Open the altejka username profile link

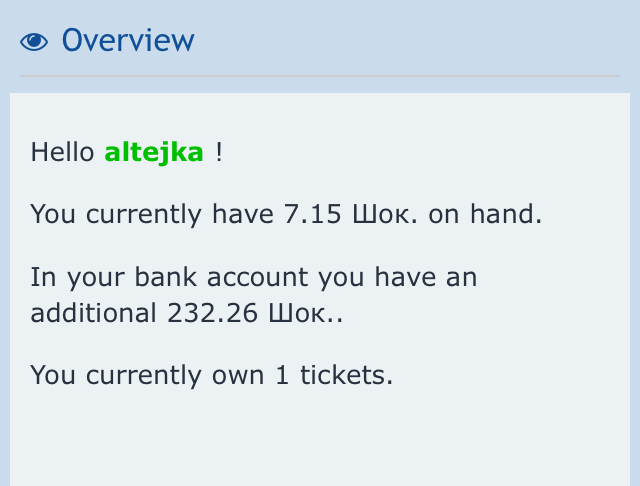154,153
